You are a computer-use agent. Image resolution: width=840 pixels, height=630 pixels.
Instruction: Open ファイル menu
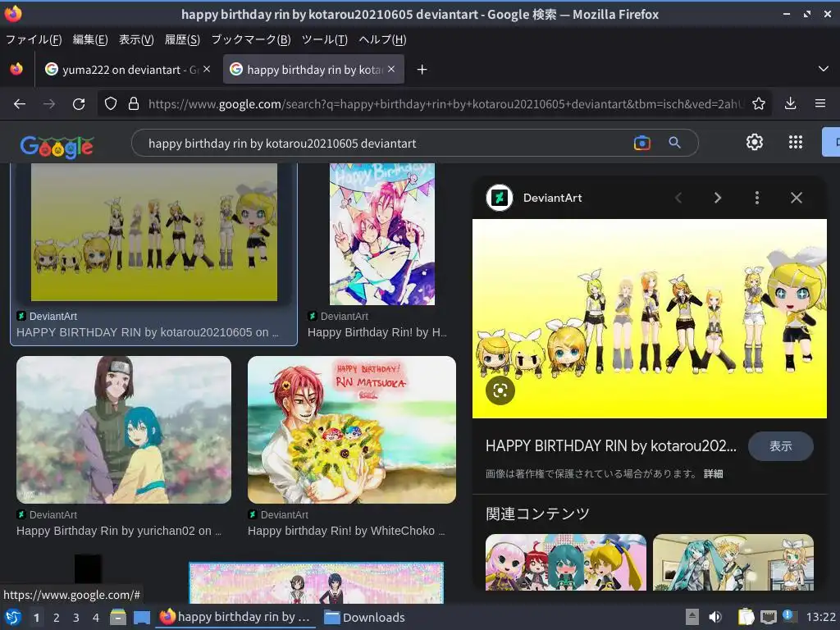(33, 39)
